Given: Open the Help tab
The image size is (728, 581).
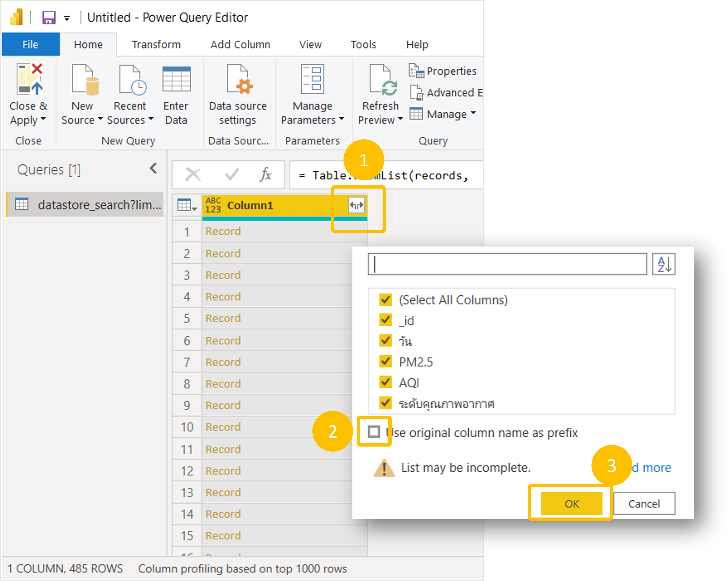Looking at the screenshot, I should click(x=417, y=44).
